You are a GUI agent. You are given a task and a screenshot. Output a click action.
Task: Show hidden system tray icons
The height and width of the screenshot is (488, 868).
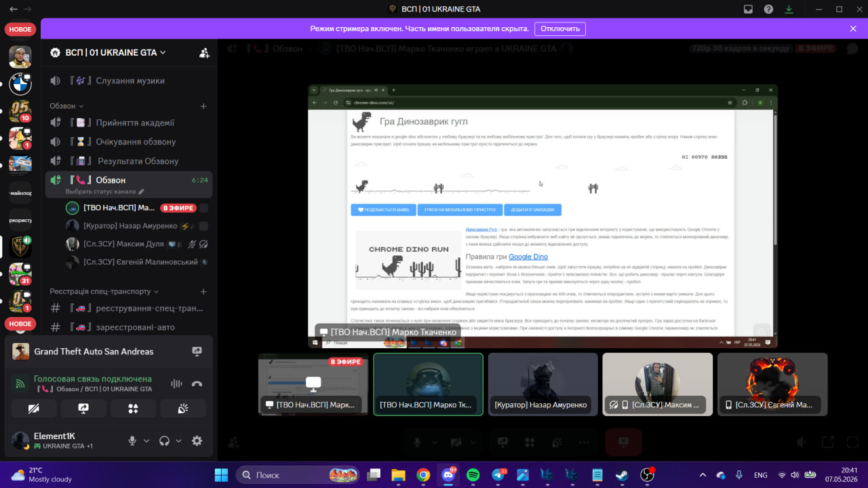click(702, 474)
